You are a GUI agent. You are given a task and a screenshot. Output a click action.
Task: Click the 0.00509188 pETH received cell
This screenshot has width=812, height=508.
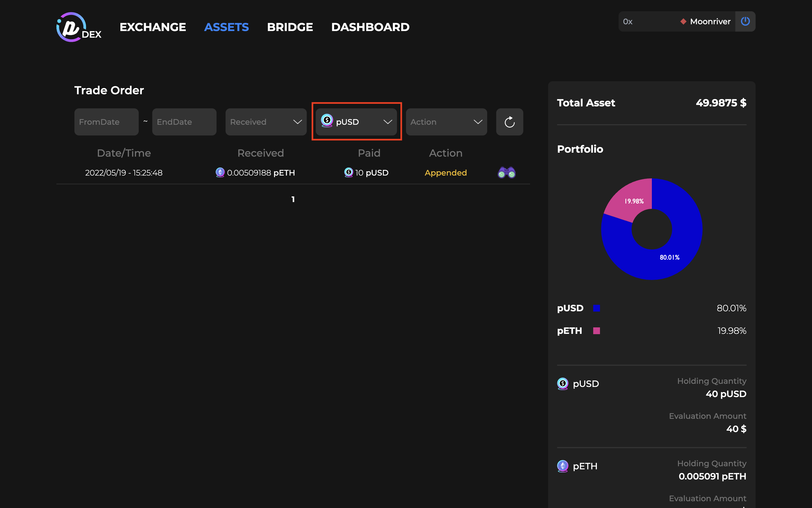255,173
